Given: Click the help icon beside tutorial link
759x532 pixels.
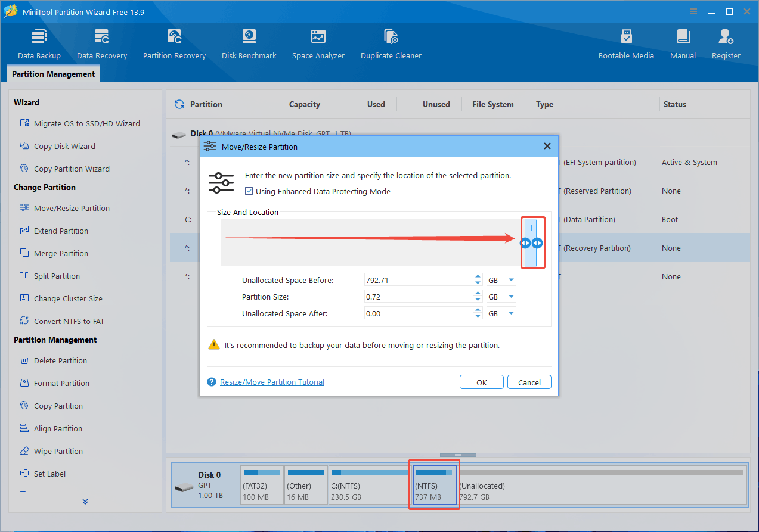Looking at the screenshot, I should tap(212, 382).
